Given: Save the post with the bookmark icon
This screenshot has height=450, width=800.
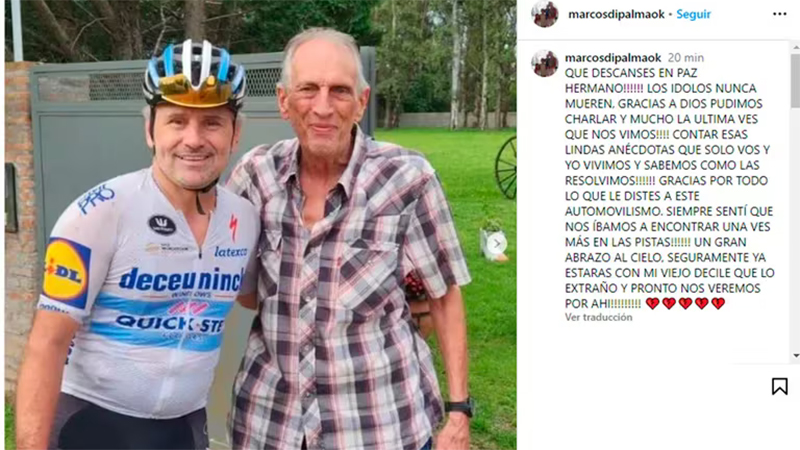Looking at the screenshot, I should coord(779,386).
